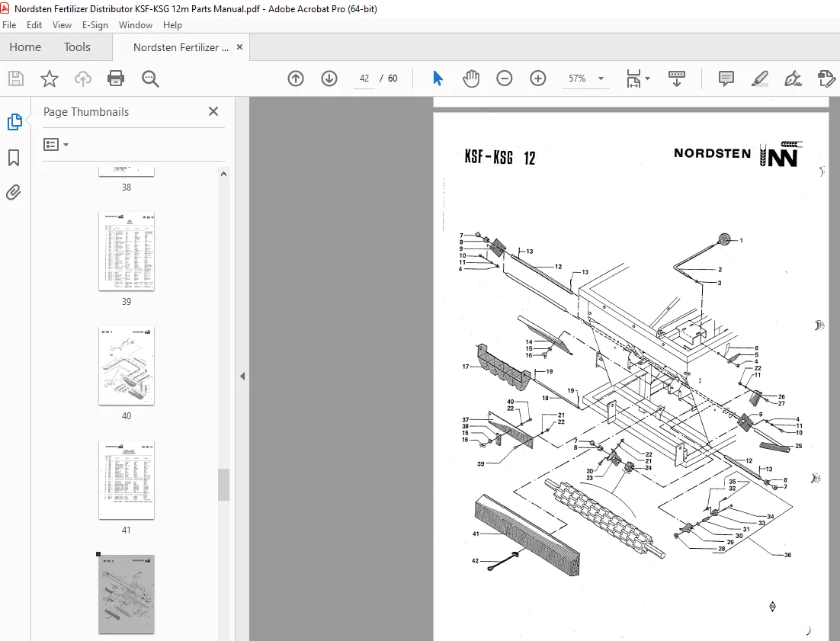Click the page number field showing 42
Viewport: 840px width, 641px height.
364,79
